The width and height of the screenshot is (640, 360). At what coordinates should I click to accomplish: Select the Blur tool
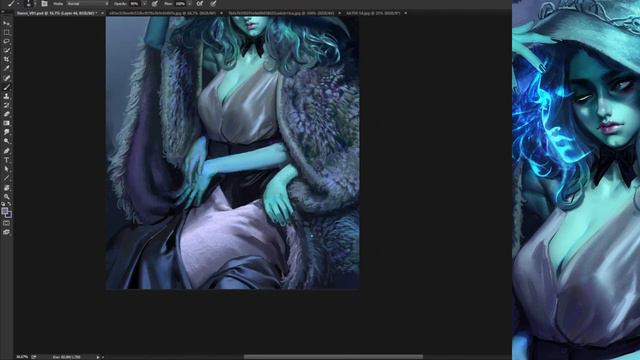click(7, 132)
